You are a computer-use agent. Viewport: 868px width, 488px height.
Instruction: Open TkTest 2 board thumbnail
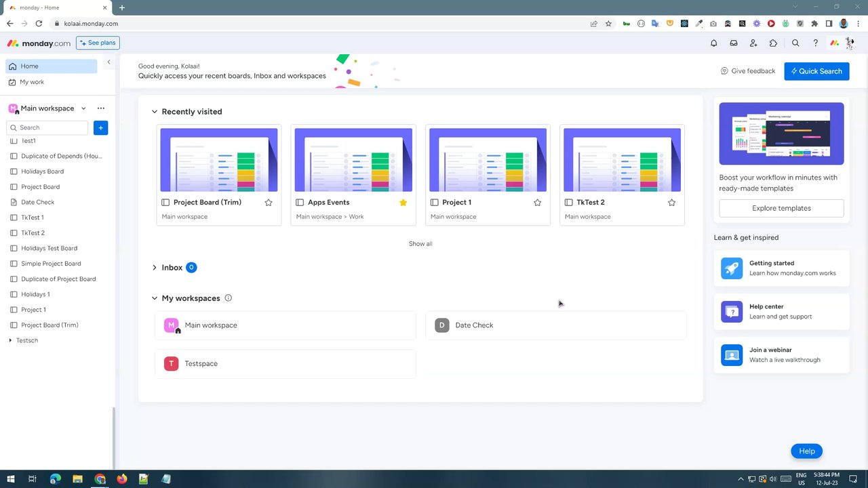coord(622,160)
